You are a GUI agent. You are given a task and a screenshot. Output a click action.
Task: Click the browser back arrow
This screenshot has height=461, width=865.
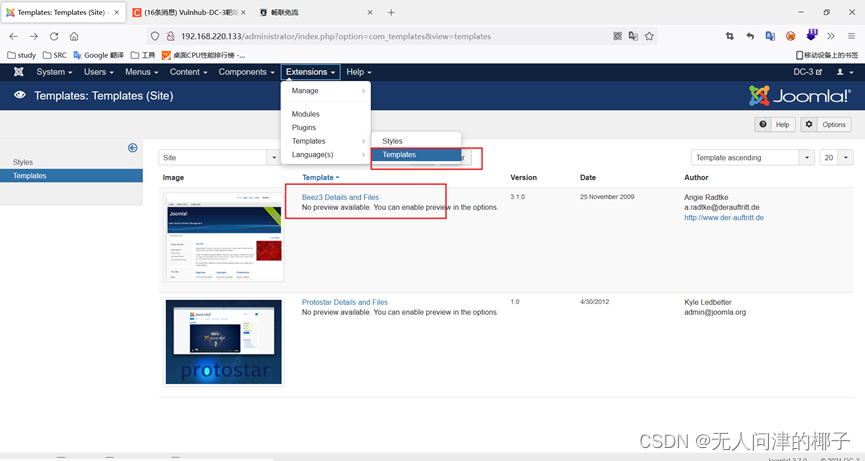tap(13, 36)
